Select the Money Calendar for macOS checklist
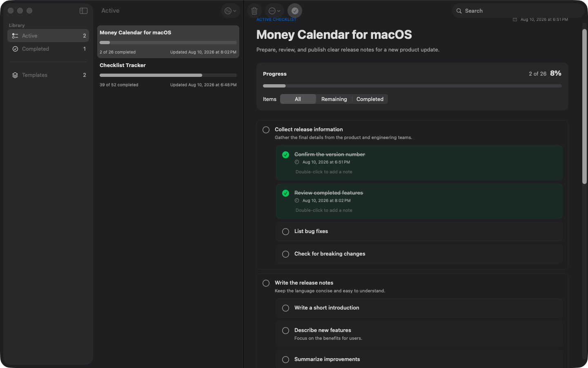This screenshot has width=588, height=368. coord(168,42)
